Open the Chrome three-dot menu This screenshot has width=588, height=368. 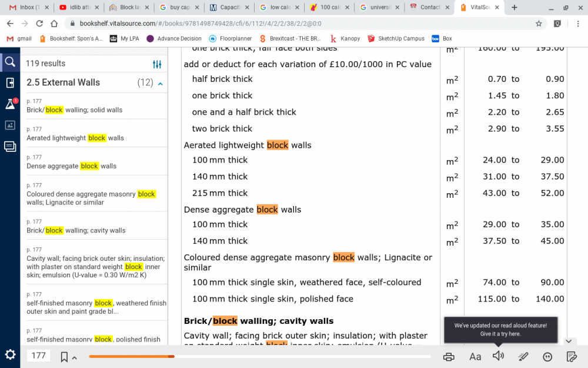click(578, 24)
